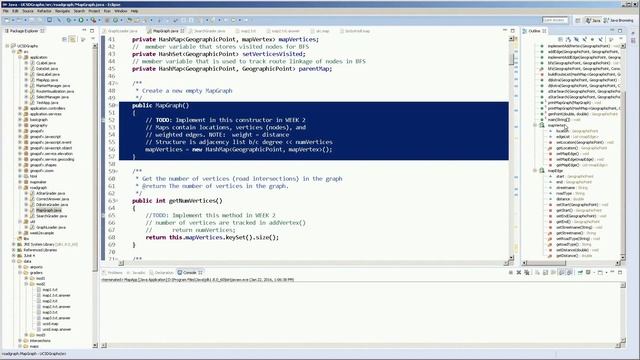Click Remove Launch icon in Console toolbar
Image resolution: width=640 pixels, height=360 pixels.
pos(519,272)
